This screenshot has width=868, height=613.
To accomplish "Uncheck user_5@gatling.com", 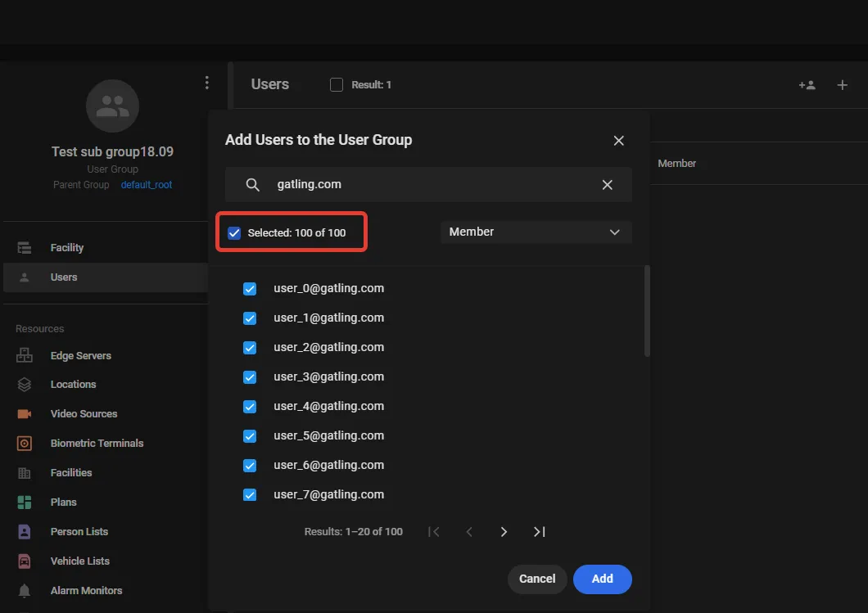I will 250,436.
